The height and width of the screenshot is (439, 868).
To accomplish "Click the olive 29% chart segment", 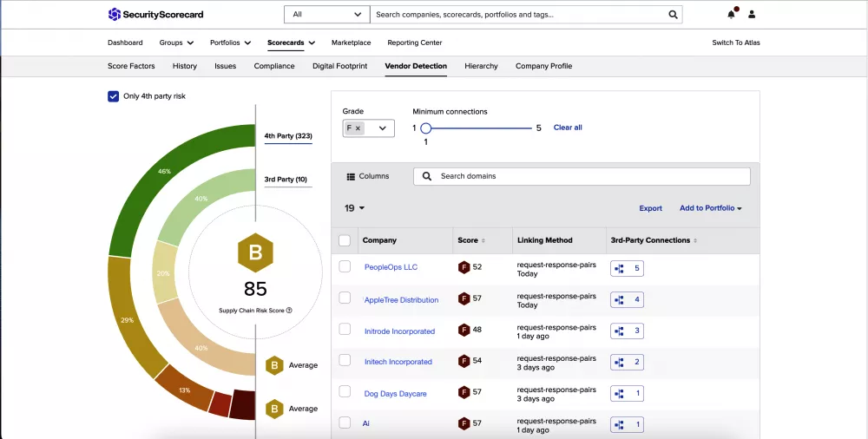I will click(x=129, y=318).
